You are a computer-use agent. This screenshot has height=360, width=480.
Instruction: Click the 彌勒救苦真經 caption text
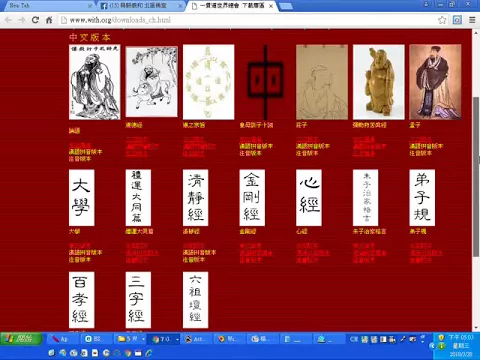coord(370,125)
